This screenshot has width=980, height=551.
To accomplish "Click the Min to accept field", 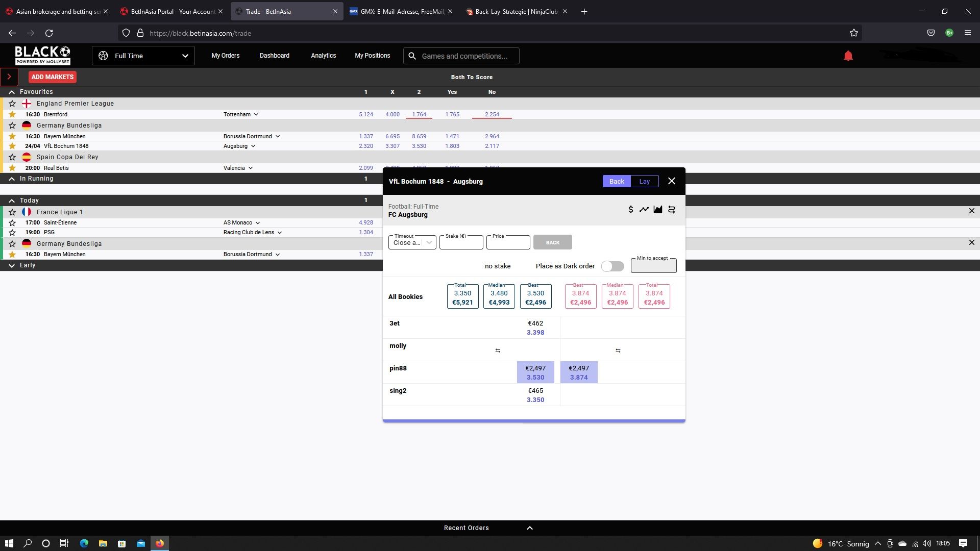I will click(654, 265).
